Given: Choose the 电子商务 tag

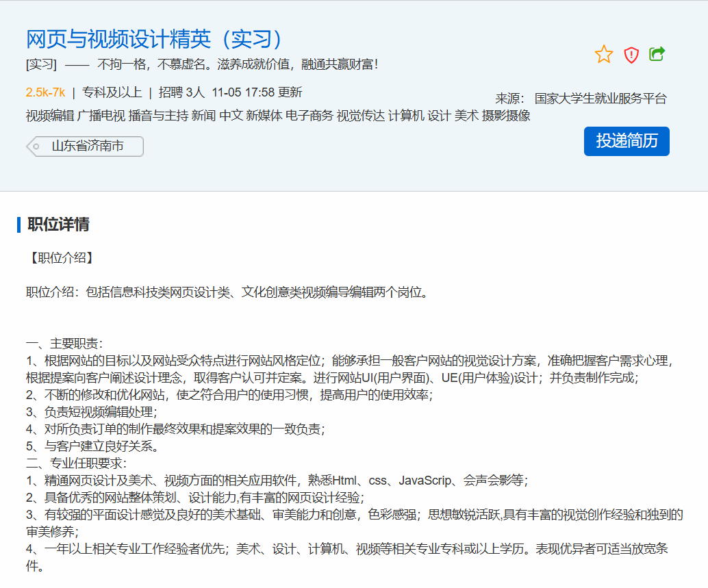Looking at the screenshot, I should 309,116.
